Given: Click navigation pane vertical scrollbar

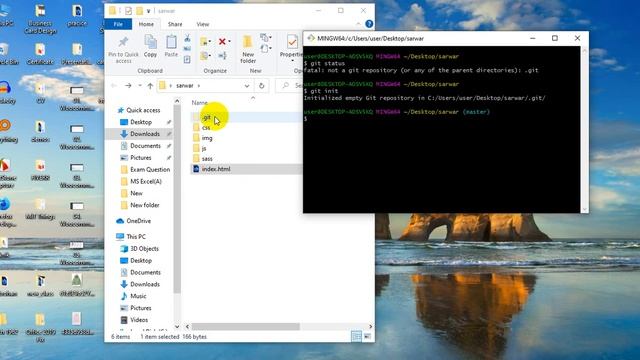Looking at the screenshot, I should (x=177, y=200).
